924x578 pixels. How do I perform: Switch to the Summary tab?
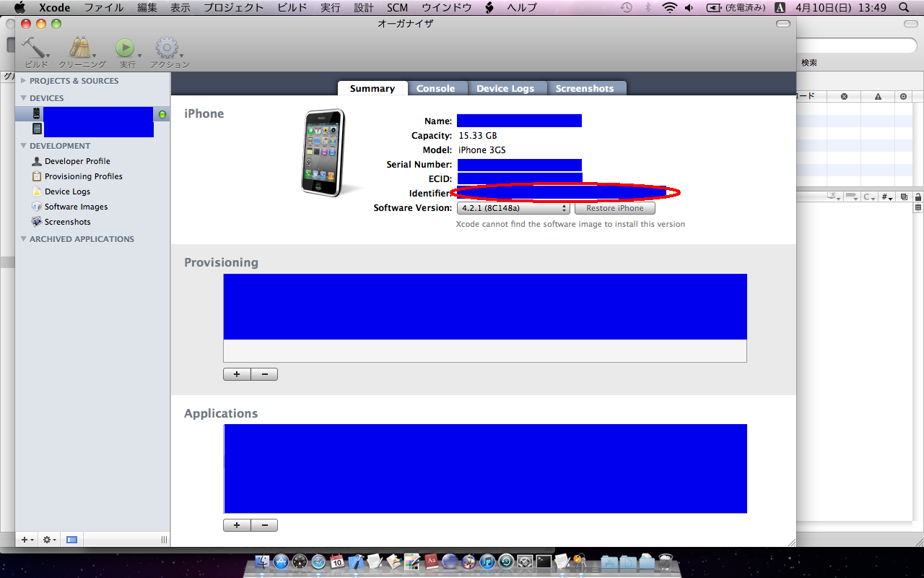[x=372, y=88]
